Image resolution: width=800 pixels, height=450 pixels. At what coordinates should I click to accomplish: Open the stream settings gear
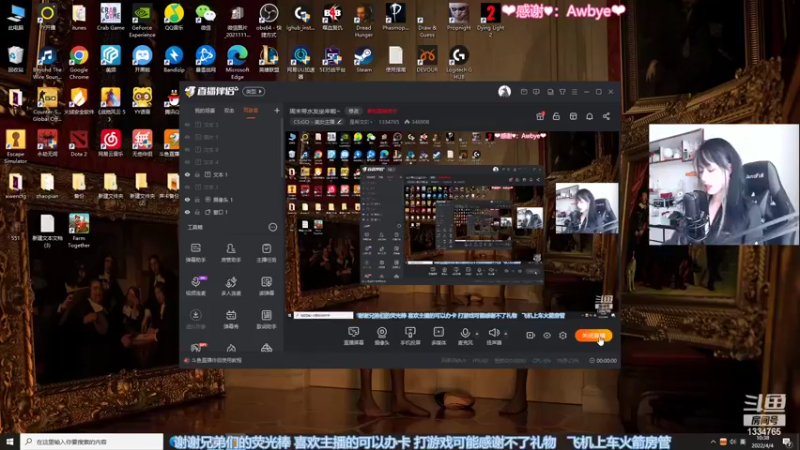click(563, 335)
